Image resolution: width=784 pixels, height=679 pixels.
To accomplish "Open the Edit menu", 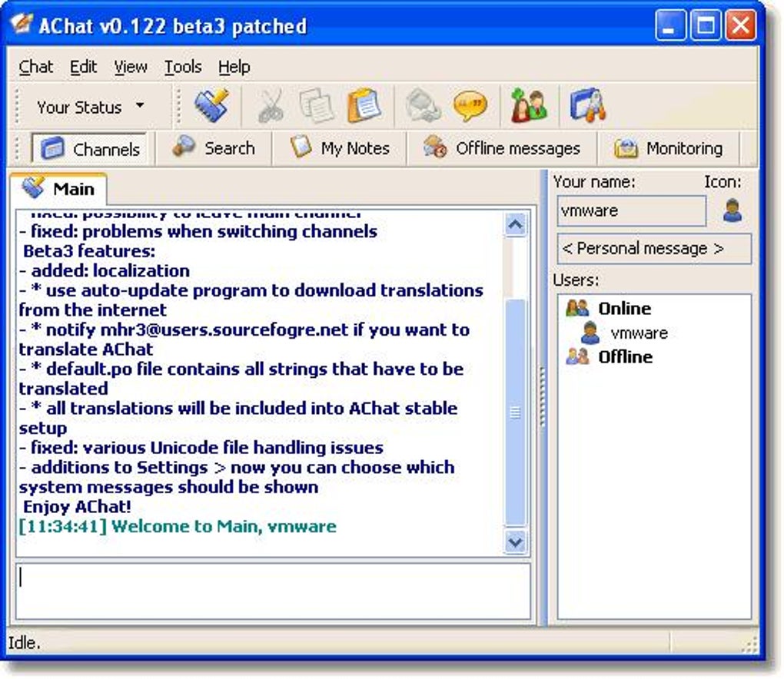I will [84, 67].
